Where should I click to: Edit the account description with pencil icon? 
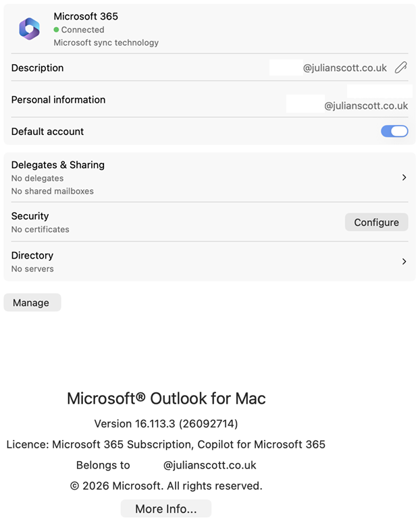click(401, 68)
